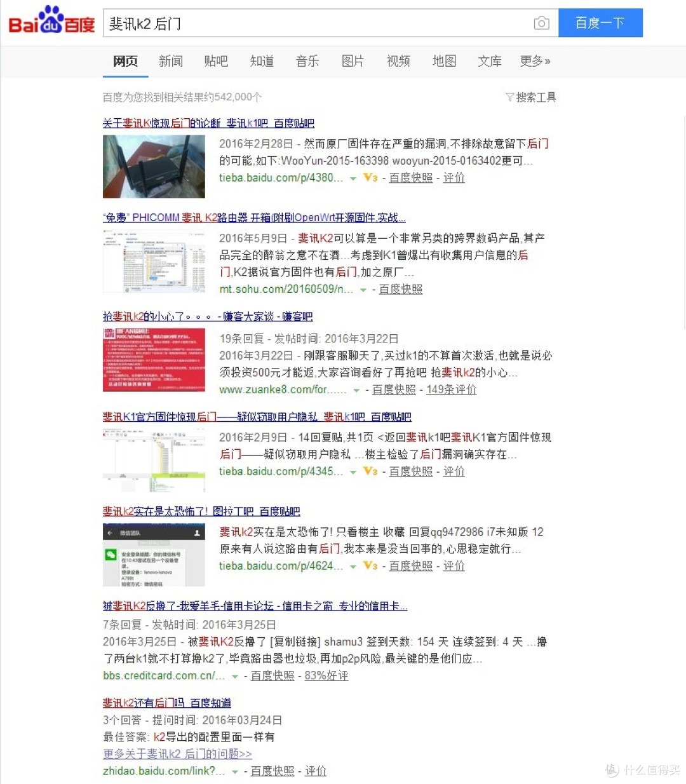This screenshot has height=784, width=686.
Task: Click 评价 for tieba.baidu.com/p/4345 result
Action: click(x=454, y=471)
